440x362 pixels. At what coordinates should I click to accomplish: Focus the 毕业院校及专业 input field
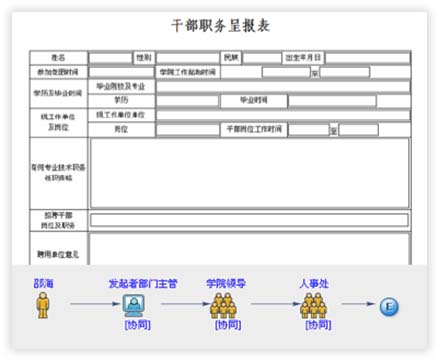coord(283,87)
